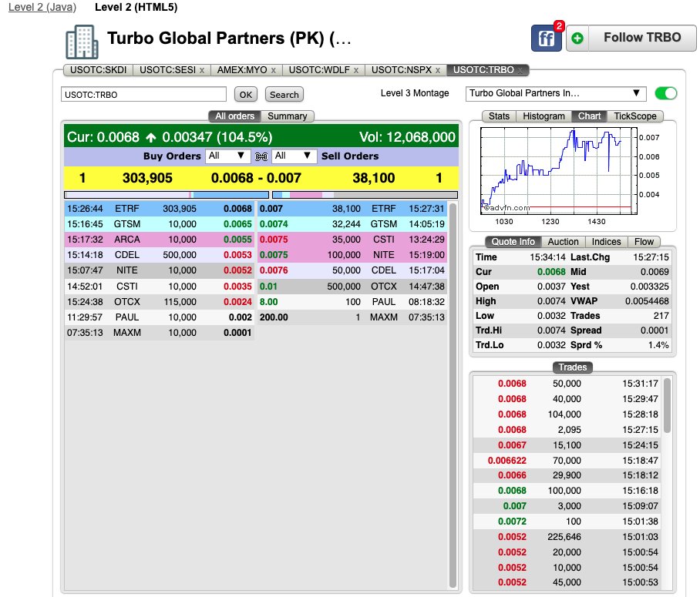The width and height of the screenshot is (700, 597).
Task: Click the Facebook share icon with notification badge
Action: [547, 37]
